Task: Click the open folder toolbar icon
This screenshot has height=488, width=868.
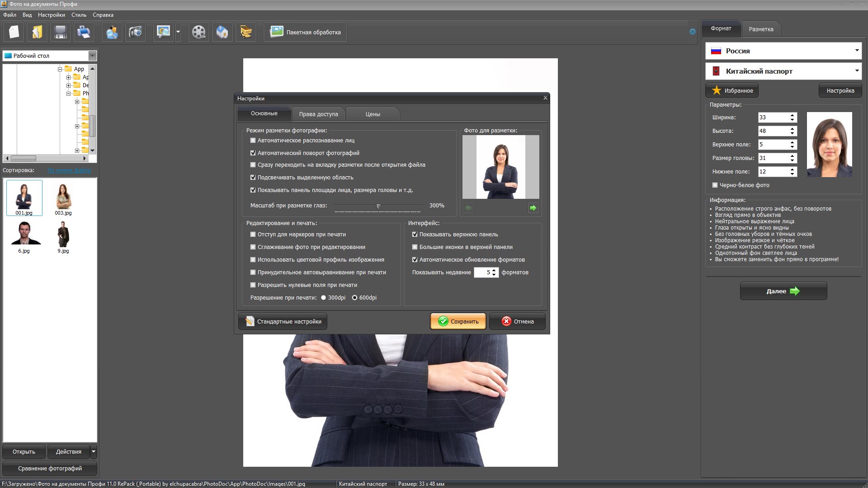Action: click(37, 32)
